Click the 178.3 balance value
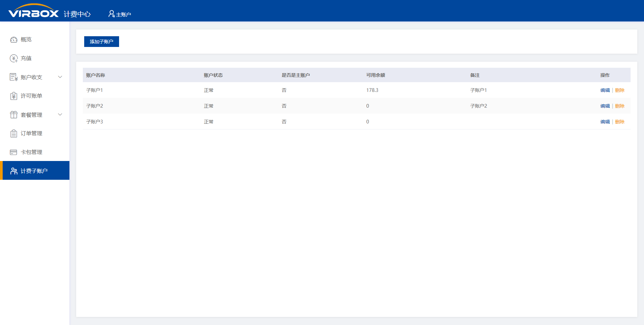This screenshot has height=325, width=644. pyautogui.click(x=372, y=90)
